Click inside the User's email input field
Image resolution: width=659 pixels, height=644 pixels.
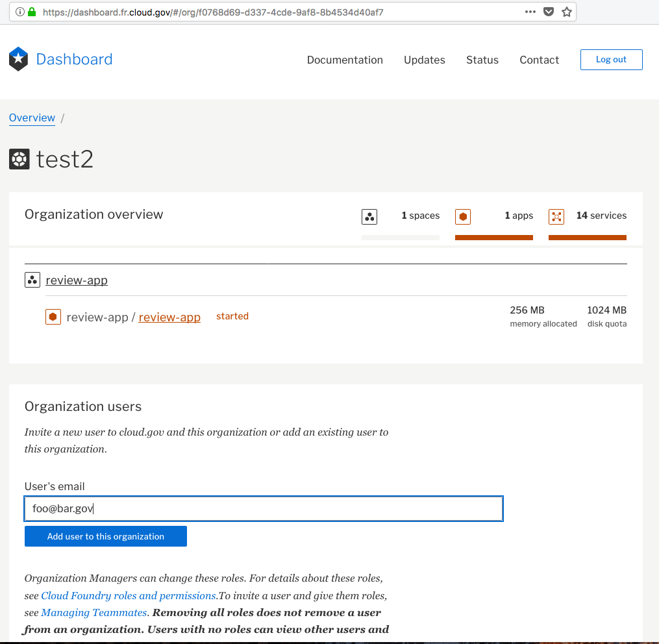pyautogui.click(x=263, y=508)
